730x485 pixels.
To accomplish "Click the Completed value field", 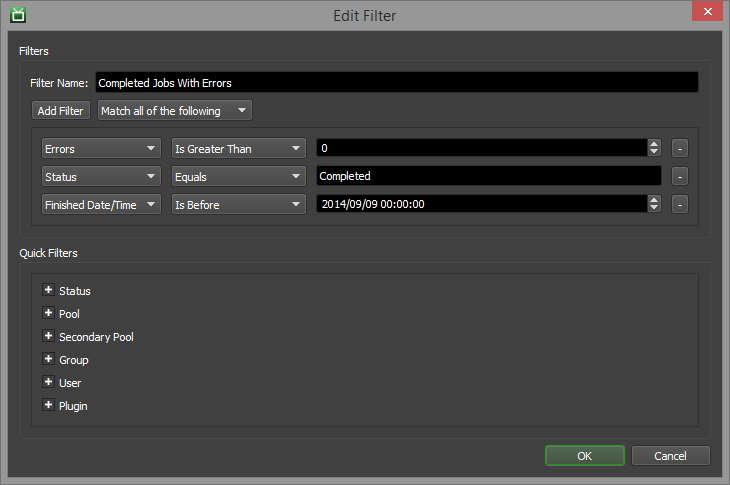I will pos(489,176).
